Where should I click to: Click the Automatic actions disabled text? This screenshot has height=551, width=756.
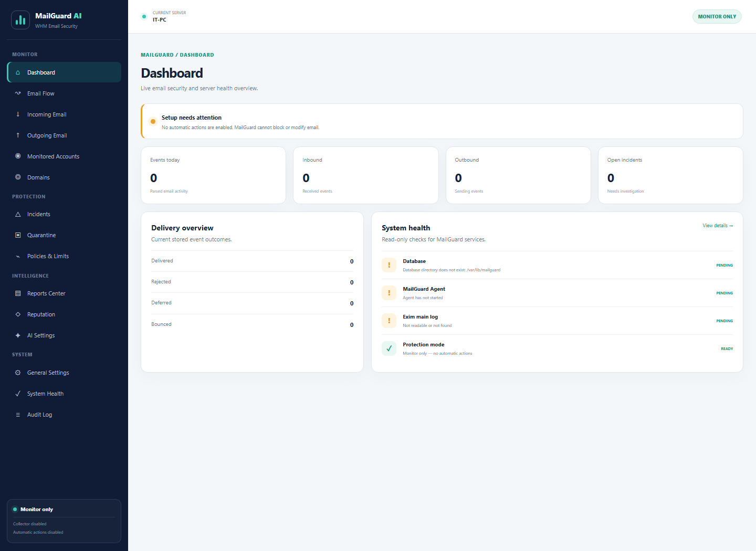click(x=38, y=532)
